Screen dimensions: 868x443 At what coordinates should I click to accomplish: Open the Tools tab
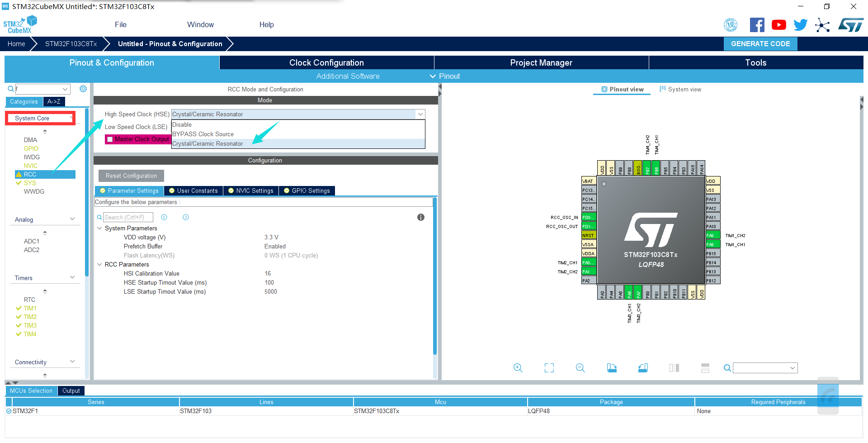756,62
